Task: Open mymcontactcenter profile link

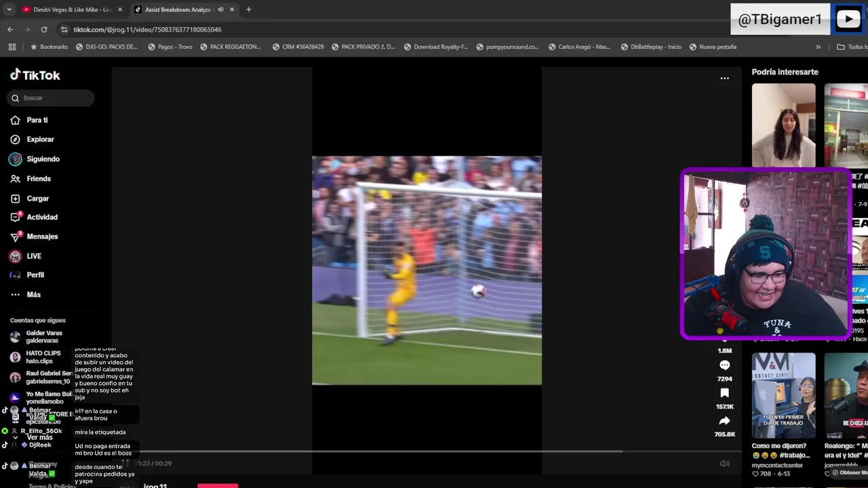Action: coord(777,466)
